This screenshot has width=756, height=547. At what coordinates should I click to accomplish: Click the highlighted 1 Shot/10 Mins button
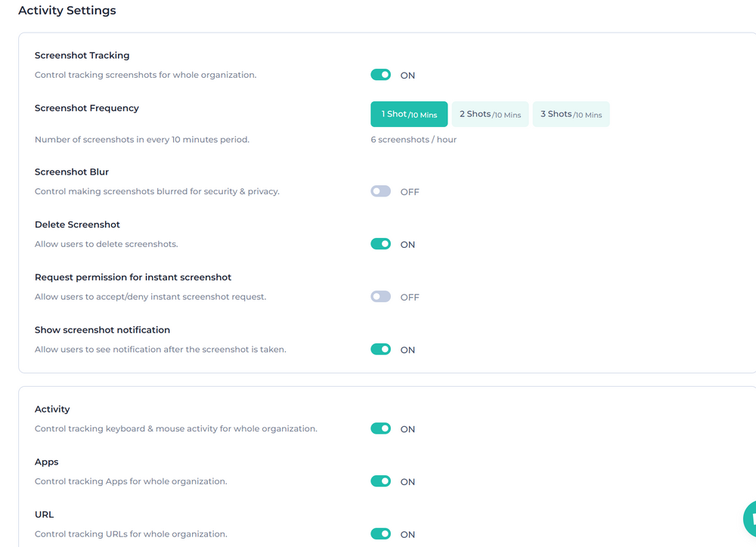pos(408,113)
